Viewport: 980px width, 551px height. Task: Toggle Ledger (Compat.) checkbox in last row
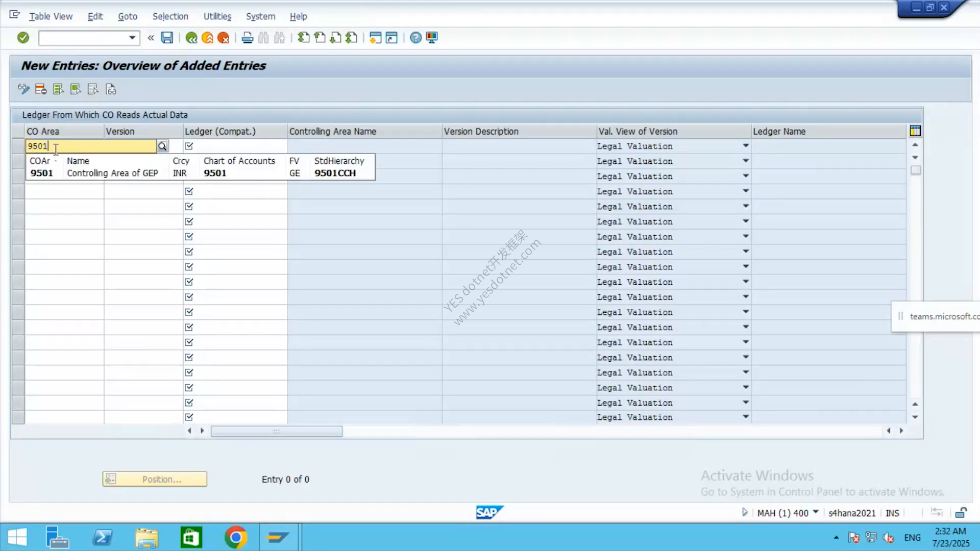point(189,417)
